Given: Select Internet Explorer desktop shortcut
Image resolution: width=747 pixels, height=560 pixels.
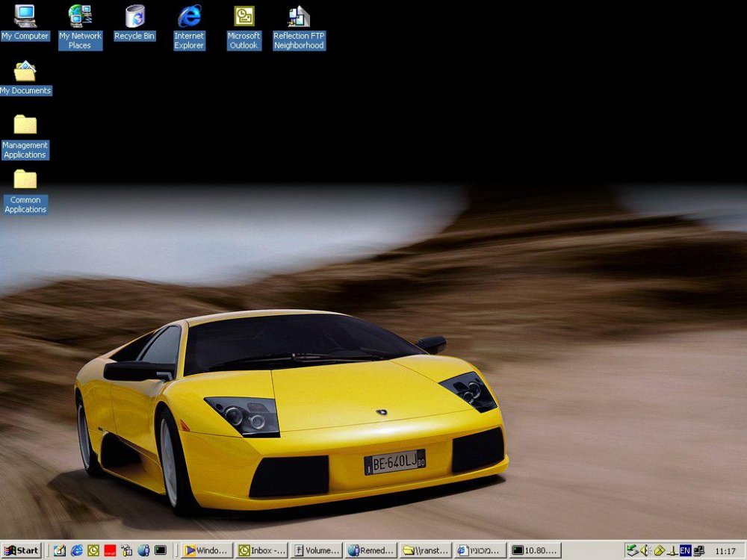Looking at the screenshot, I should [x=189, y=27].
